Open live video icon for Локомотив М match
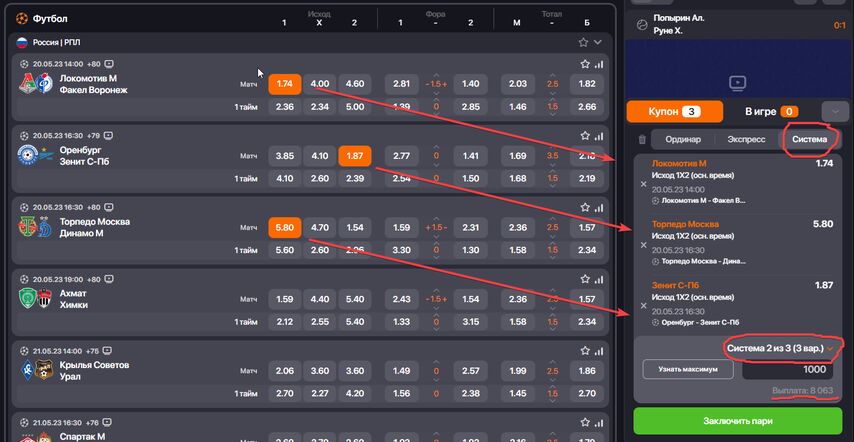Viewport: 854px width, 442px height. [x=109, y=64]
